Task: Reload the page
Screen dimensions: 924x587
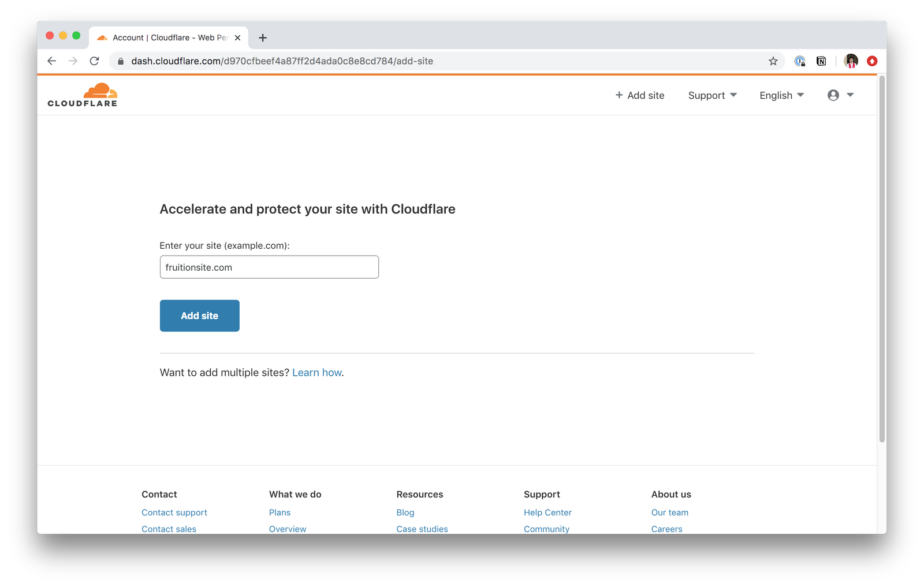Action: point(95,61)
